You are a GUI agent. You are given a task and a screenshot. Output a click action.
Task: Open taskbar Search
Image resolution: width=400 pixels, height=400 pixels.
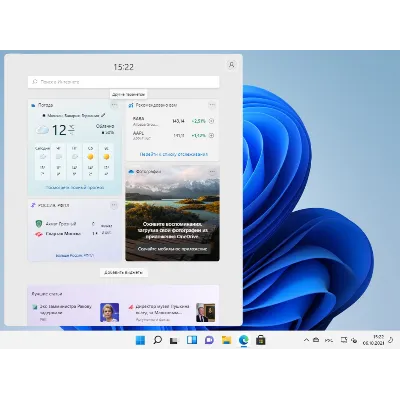[x=157, y=340]
